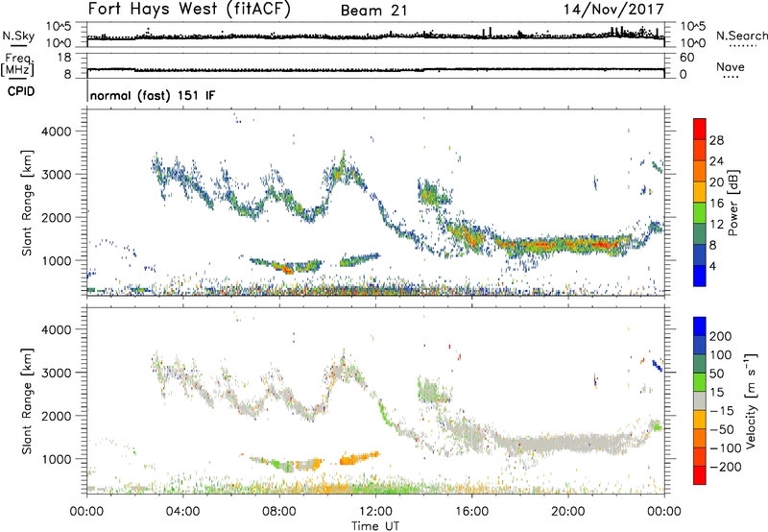Click the '20:00' time axis tick label
The height and width of the screenshot is (532, 768).
567,512
